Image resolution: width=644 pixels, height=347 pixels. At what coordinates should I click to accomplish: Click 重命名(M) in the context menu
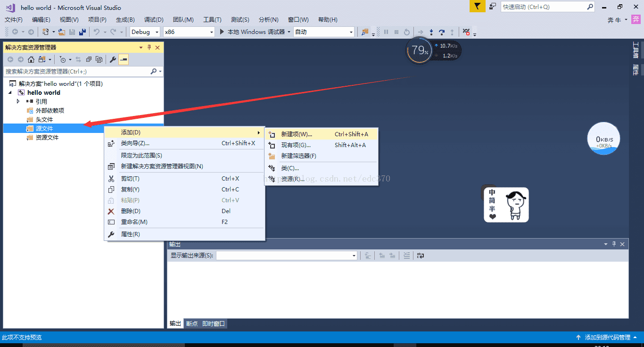(184, 222)
